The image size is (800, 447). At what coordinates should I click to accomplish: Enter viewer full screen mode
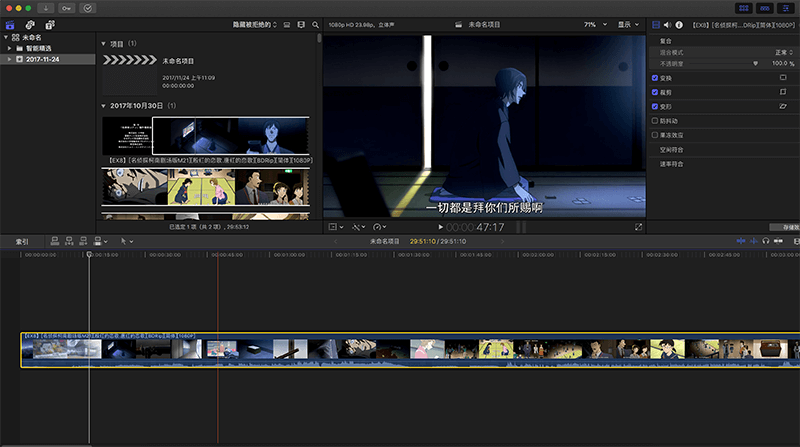(x=638, y=227)
